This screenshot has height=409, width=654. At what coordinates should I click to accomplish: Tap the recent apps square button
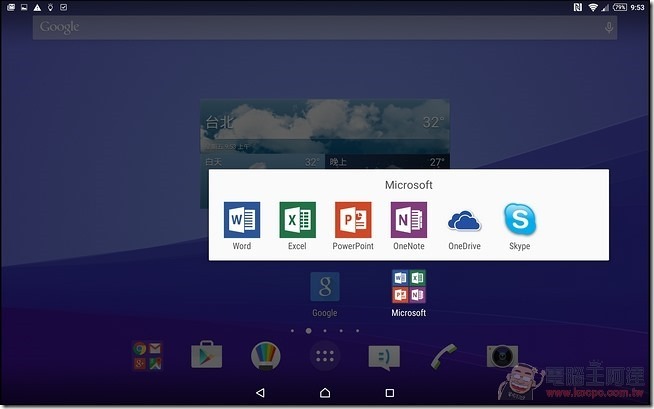(x=390, y=393)
